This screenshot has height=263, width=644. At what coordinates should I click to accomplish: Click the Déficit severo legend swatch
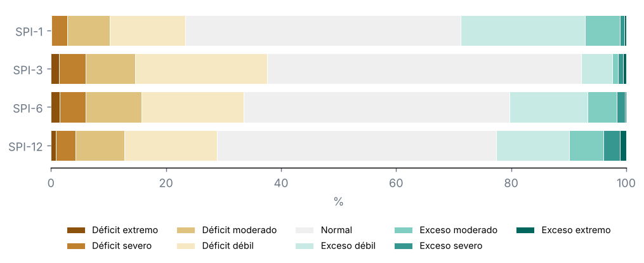(x=76, y=246)
